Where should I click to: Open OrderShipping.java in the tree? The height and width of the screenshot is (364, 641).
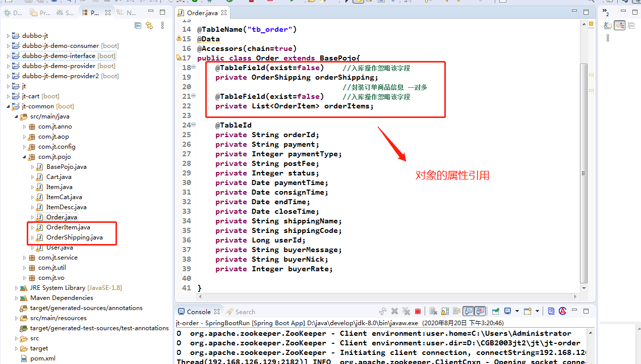[74, 237]
